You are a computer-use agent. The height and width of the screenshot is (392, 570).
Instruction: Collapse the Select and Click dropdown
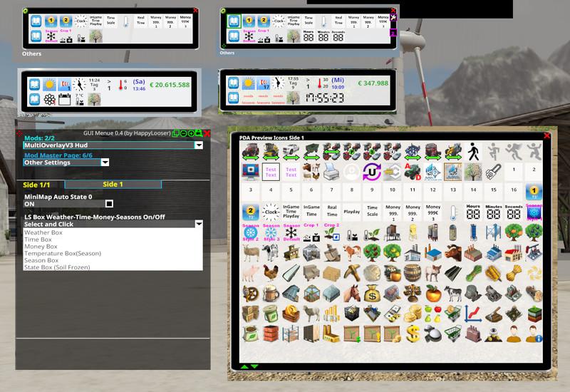coord(199,224)
